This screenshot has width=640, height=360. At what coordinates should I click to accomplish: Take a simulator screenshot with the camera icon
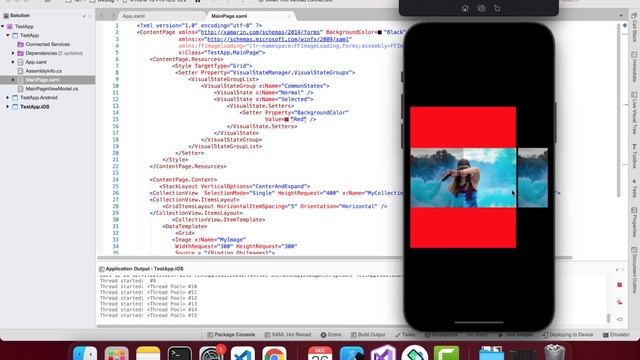click(x=481, y=8)
